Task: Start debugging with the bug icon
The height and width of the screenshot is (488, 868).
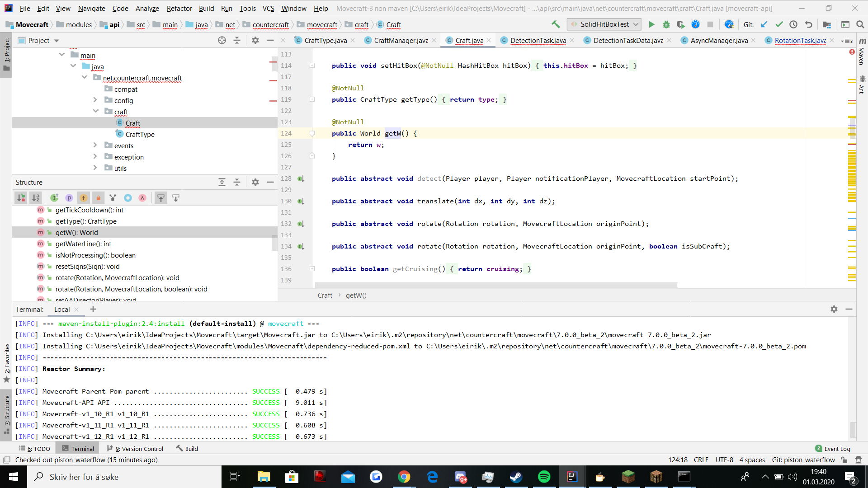Action: click(x=666, y=24)
